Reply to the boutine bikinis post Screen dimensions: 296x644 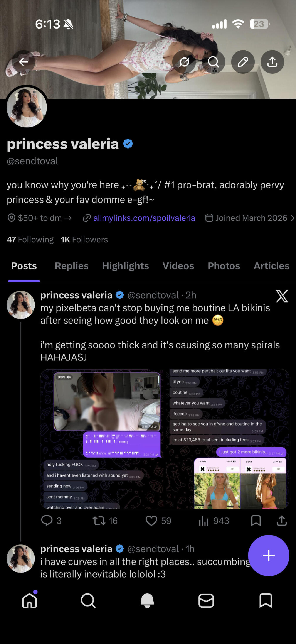tap(47, 521)
